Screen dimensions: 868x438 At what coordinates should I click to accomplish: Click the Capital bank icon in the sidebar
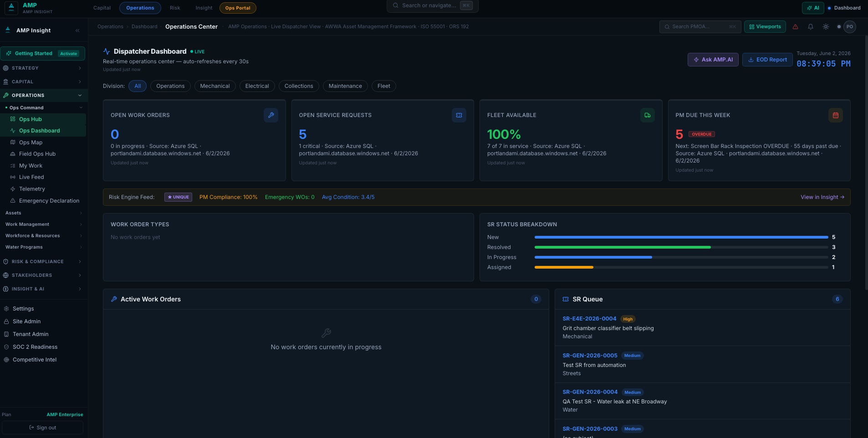coord(6,82)
